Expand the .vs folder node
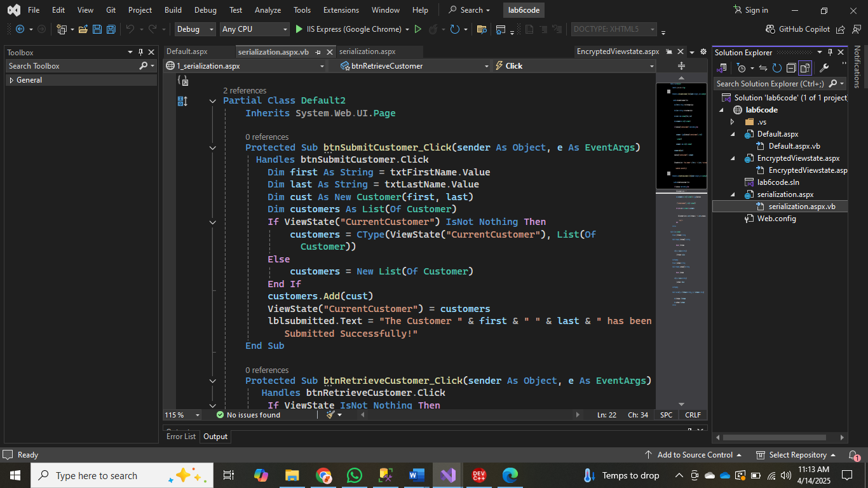The width and height of the screenshot is (868, 488). 732,122
